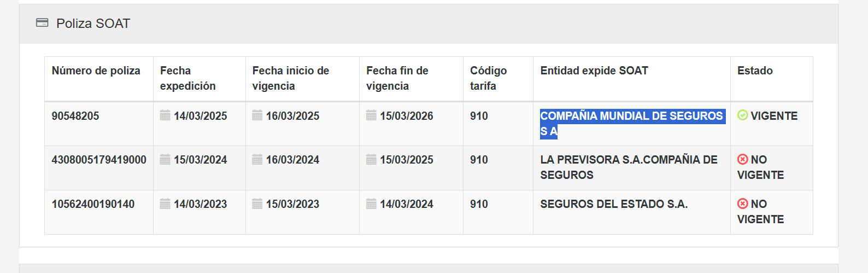Click the card icon beside Poliza SOAT
The height and width of the screenshot is (273, 868).
click(42, 23)
